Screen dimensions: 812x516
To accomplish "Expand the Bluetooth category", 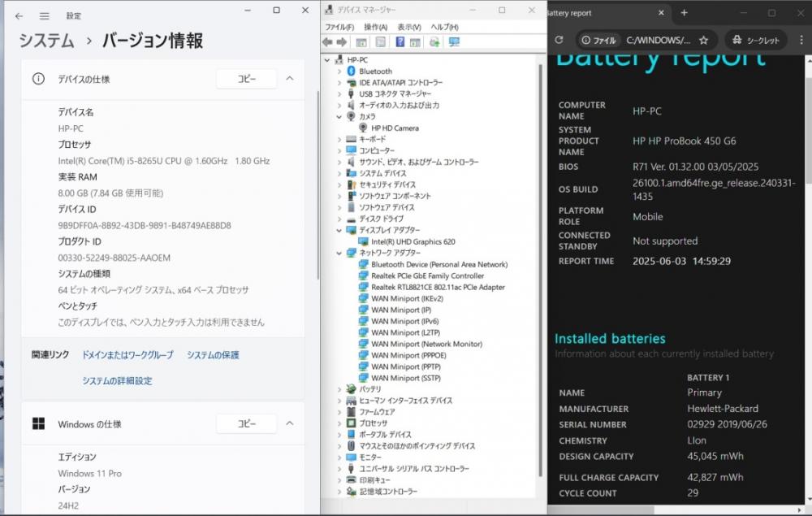I will [x=339, y=72].
